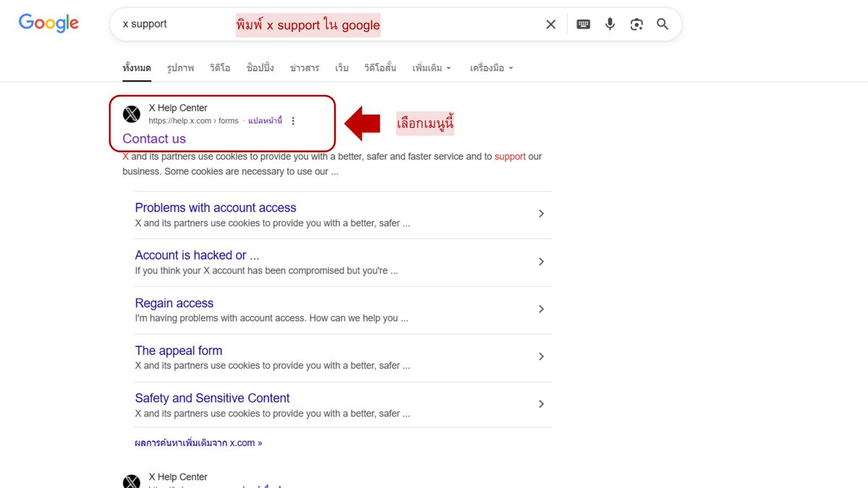Expand chevron beside Regain access
This screenshot has height=488, width=868.
541,309
